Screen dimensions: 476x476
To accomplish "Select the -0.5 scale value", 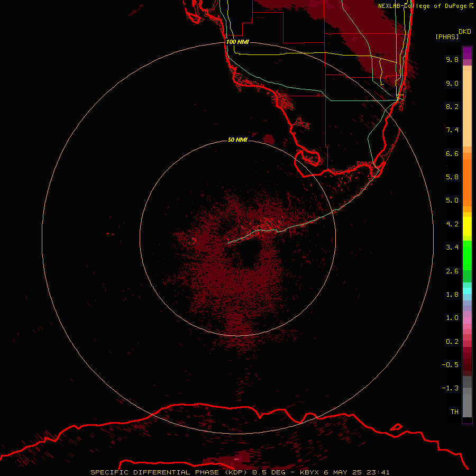I will [x=450, y=365].
